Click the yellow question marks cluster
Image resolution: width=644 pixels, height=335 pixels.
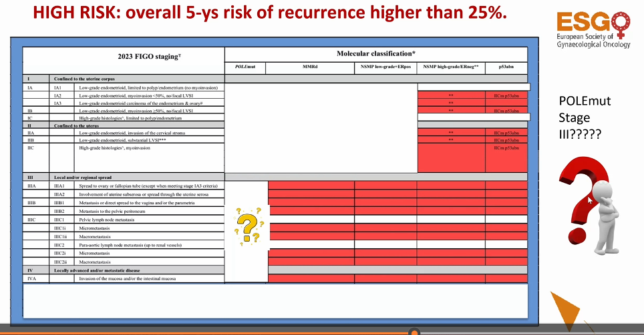pyautogui.click(x=249, y=226)
